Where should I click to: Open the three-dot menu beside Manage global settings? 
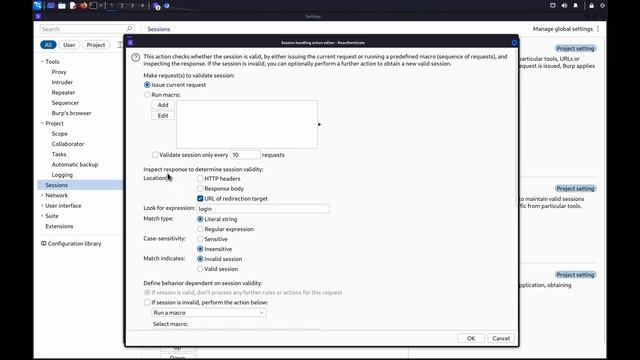[x=598, y=29]
